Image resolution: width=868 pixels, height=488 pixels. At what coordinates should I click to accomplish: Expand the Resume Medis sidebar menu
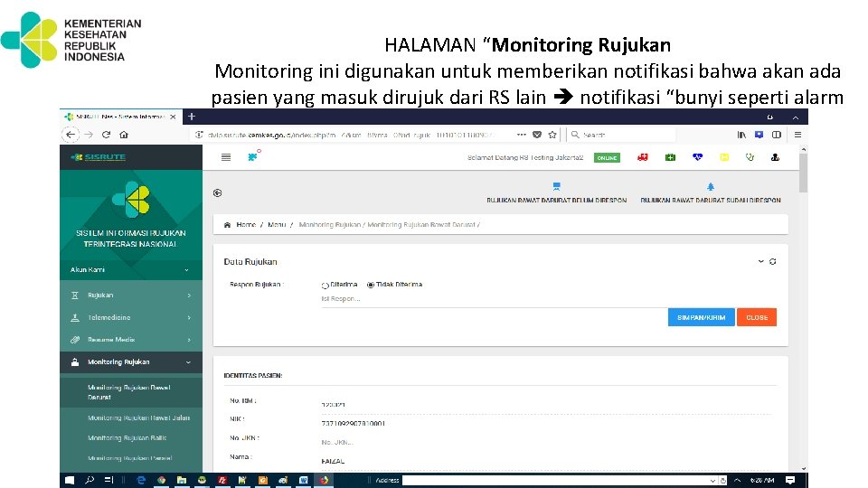130,340
